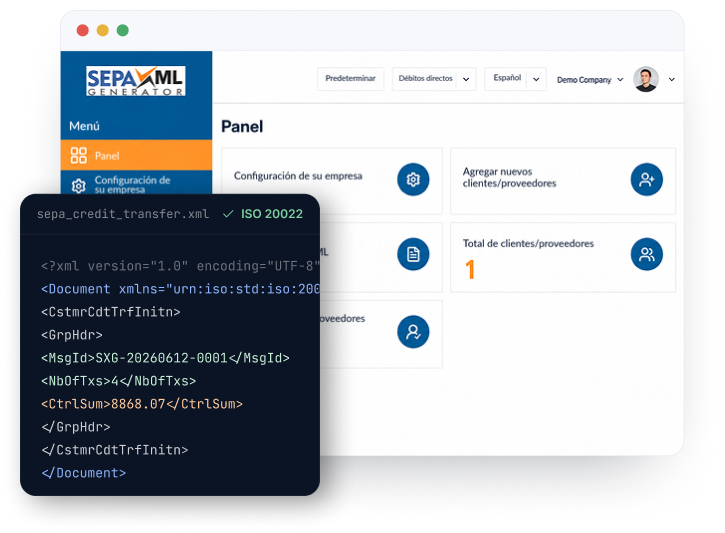Viewport: 725px width, 533px height.
Task: Click the closing /GrpHdr tag
Action: [x=76, y=427]
